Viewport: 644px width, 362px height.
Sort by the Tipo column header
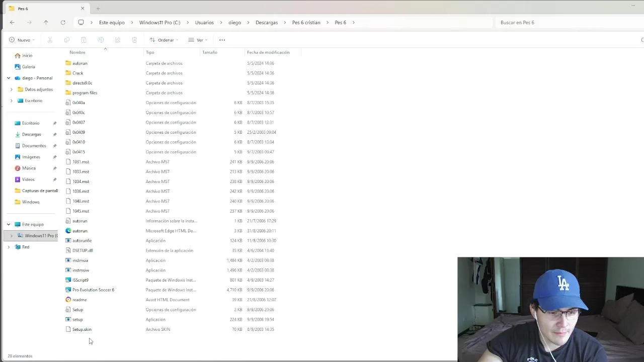pos(150,52)
